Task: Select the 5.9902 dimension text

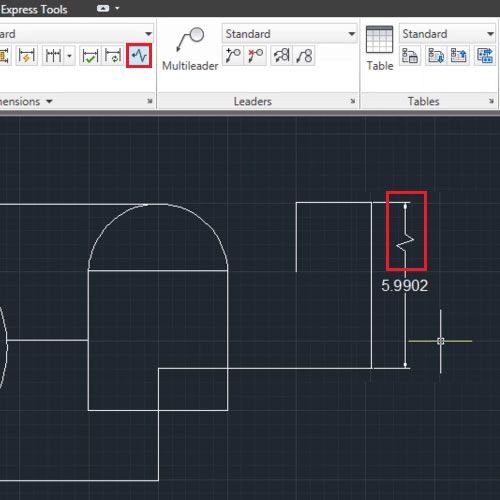Action: click(x=405, y=286)
